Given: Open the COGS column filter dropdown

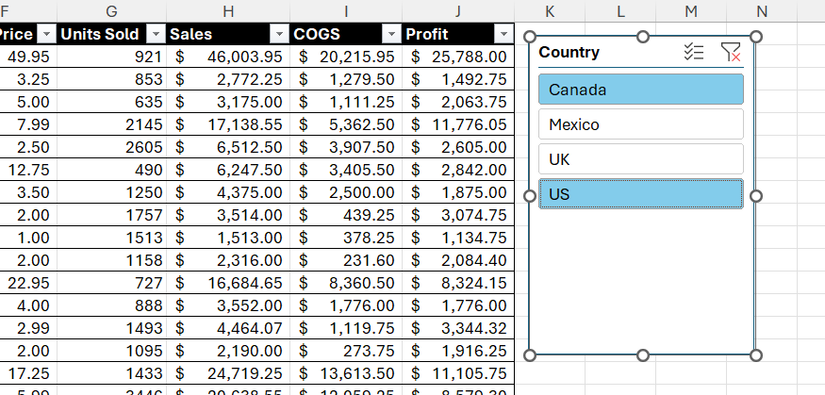Looking at the screenshot, I should click(x=391, y=34).
